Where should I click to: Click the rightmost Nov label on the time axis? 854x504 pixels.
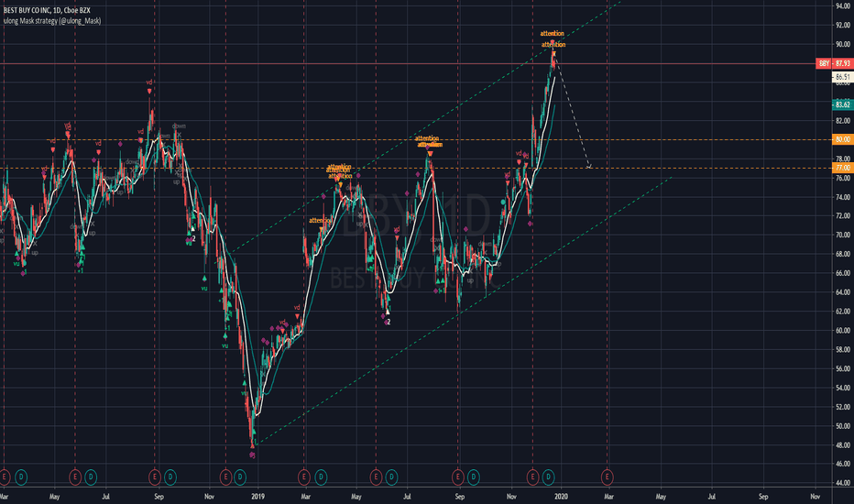(x=815, y=497)
